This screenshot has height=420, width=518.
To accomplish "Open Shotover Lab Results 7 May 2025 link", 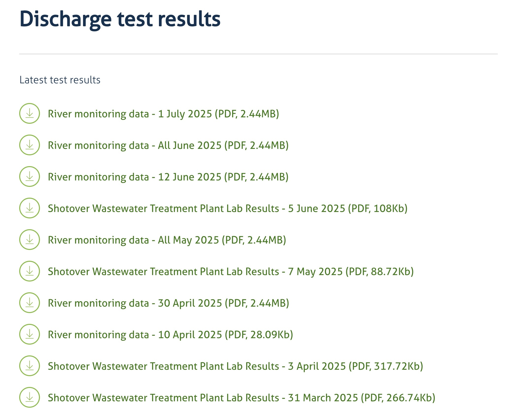I will point(230,272).
